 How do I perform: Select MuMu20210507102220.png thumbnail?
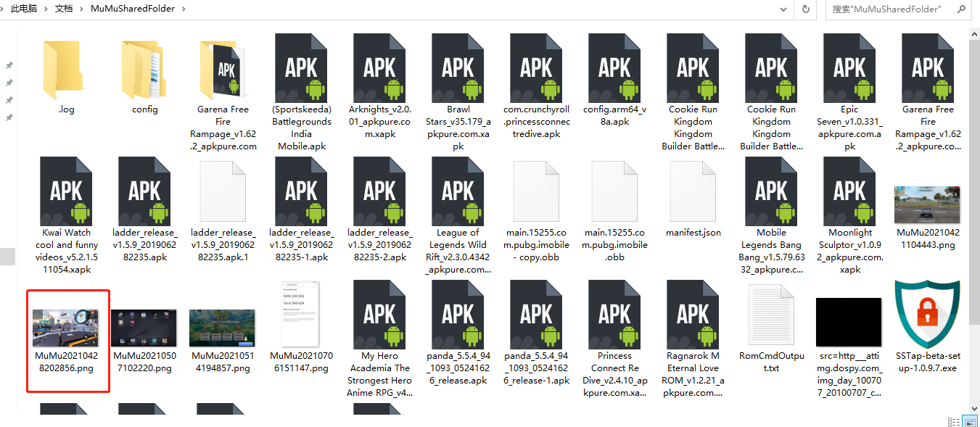144,328
